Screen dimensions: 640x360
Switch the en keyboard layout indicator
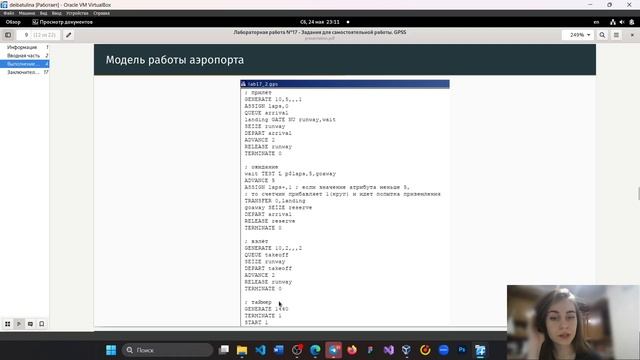click(596, 22)
